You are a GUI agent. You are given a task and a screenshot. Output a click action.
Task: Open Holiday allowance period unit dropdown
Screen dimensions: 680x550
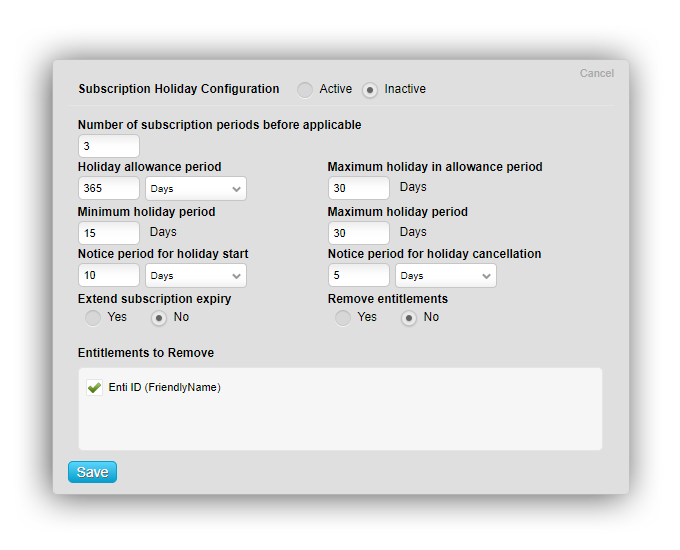point(196,189)
